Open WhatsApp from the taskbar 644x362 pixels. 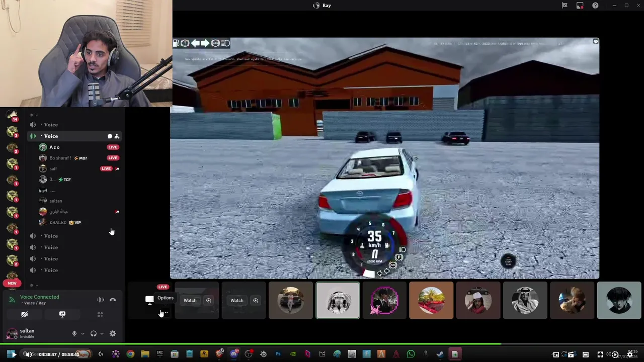coord(411,354)
